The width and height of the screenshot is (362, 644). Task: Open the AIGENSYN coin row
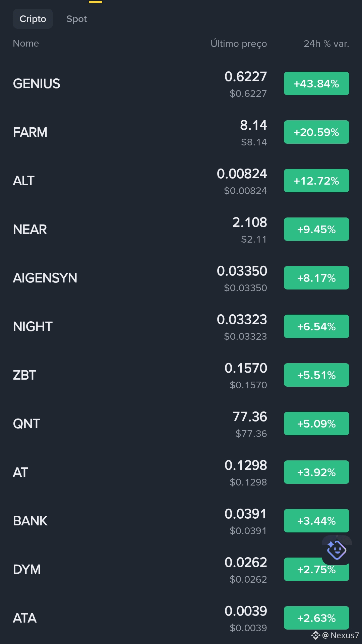[181, 278]
